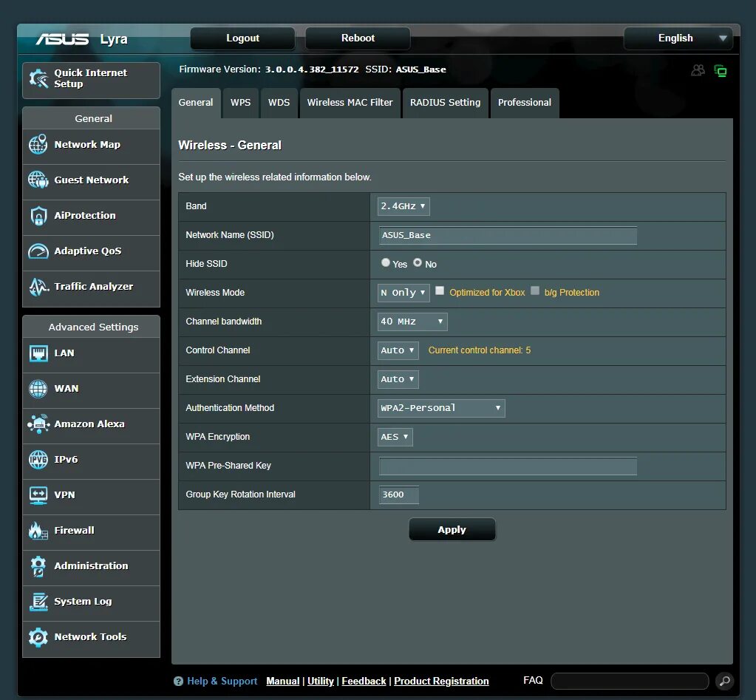Click the WPA Pre-Shared Key field

coord(508,466)
